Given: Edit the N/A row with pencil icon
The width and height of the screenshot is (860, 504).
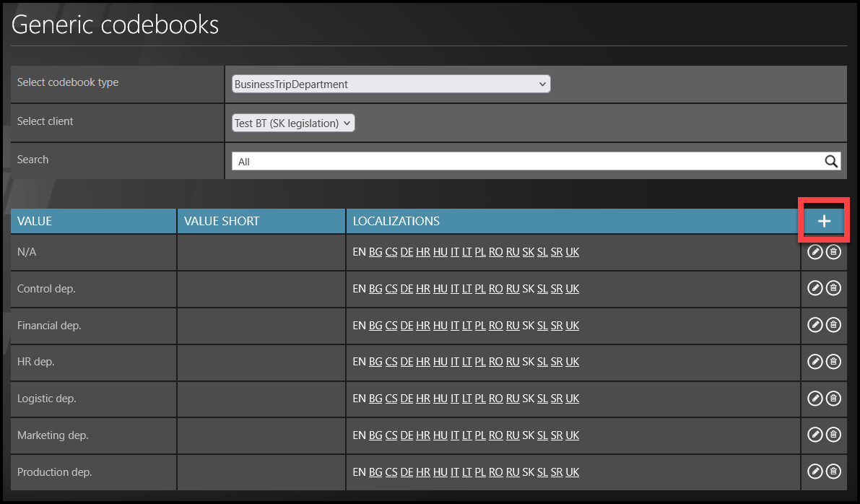Looking at the screenshot, I should (x=815, y=252).
